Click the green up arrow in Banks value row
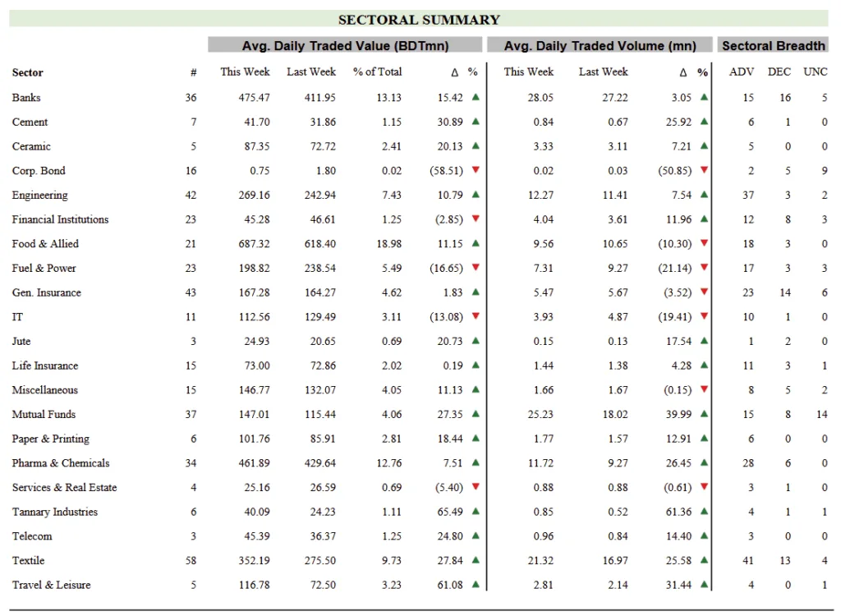This screenshot has height=616, width=841. [x=476, y=97]
